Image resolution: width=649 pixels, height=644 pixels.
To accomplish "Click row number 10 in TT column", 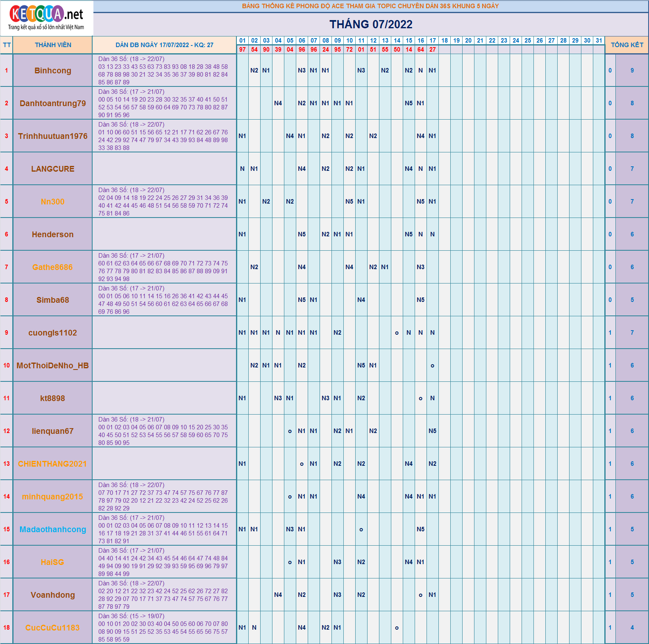I will pyautogui.click(x=7, y=365).
